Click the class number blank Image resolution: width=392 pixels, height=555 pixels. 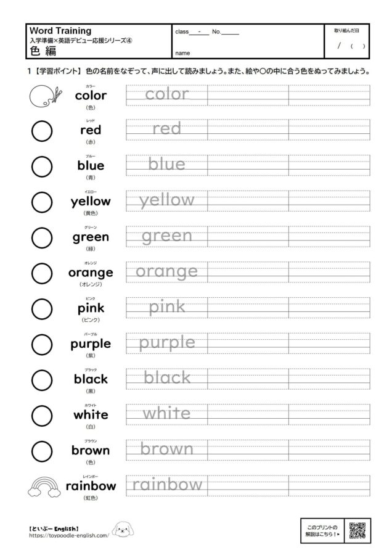229,31
